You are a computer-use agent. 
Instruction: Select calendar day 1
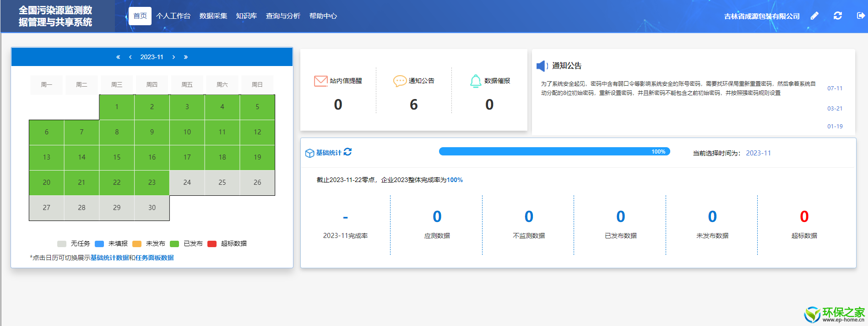pyautogui.click(x=117, y=107)
